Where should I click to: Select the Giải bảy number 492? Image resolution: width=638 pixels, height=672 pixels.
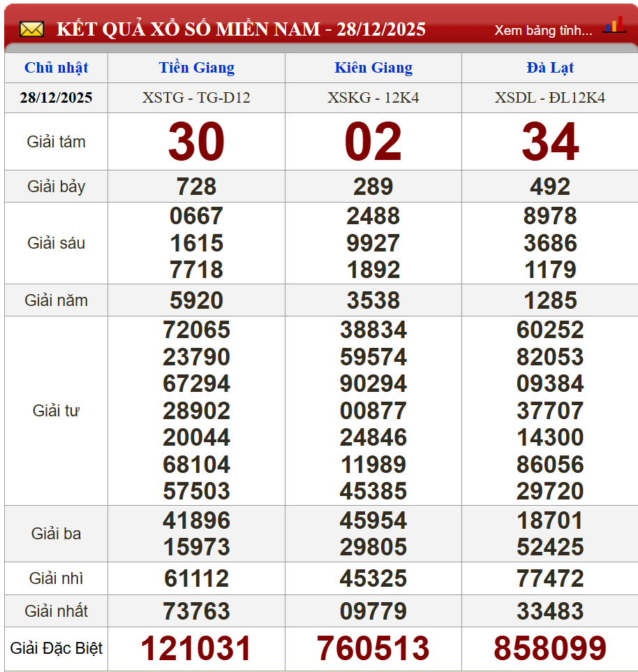click(x=550, y=187)
